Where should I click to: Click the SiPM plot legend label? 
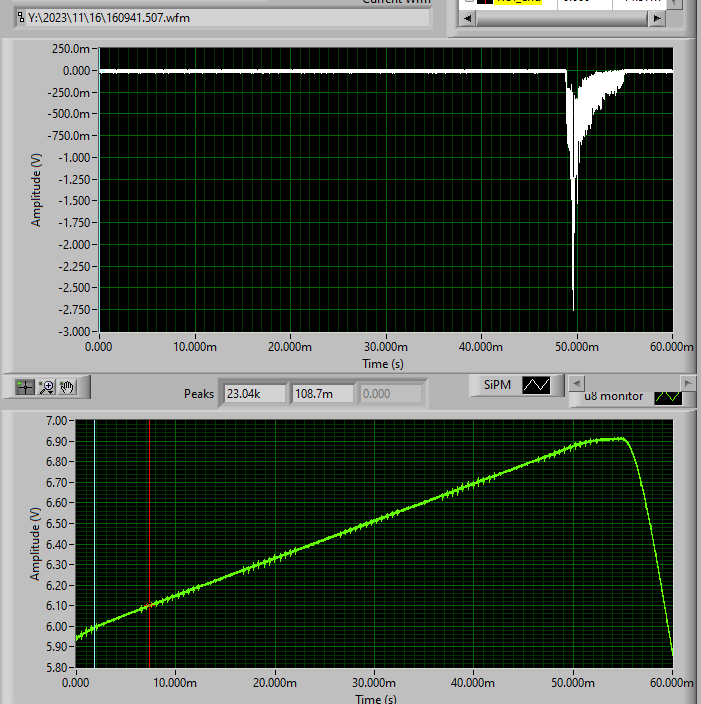(x=497, y=385)
